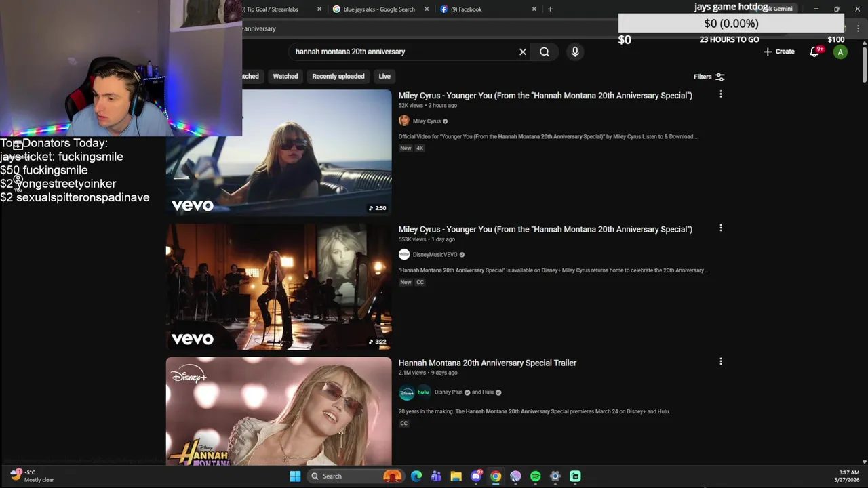Open DisneyMusicVEVO channel name link
This screenshot has width=868, height=488.
(x=435, y=255)
